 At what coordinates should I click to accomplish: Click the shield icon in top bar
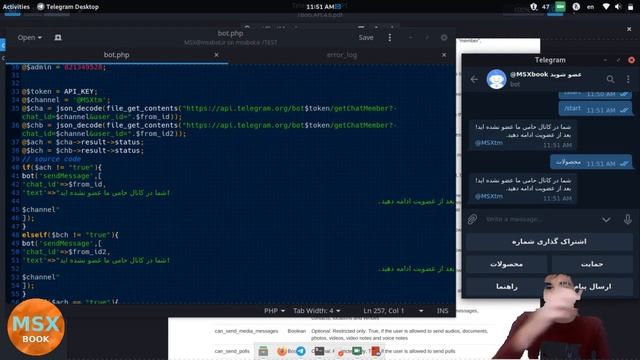click(x=534, y=7)
